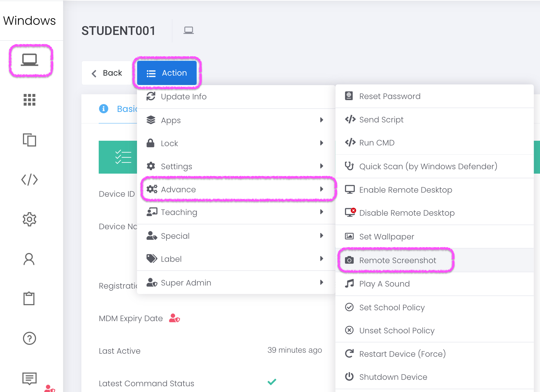Screen dimensions: 540x392
Task: Choose Play A Sound option
Action: [435, 284]
